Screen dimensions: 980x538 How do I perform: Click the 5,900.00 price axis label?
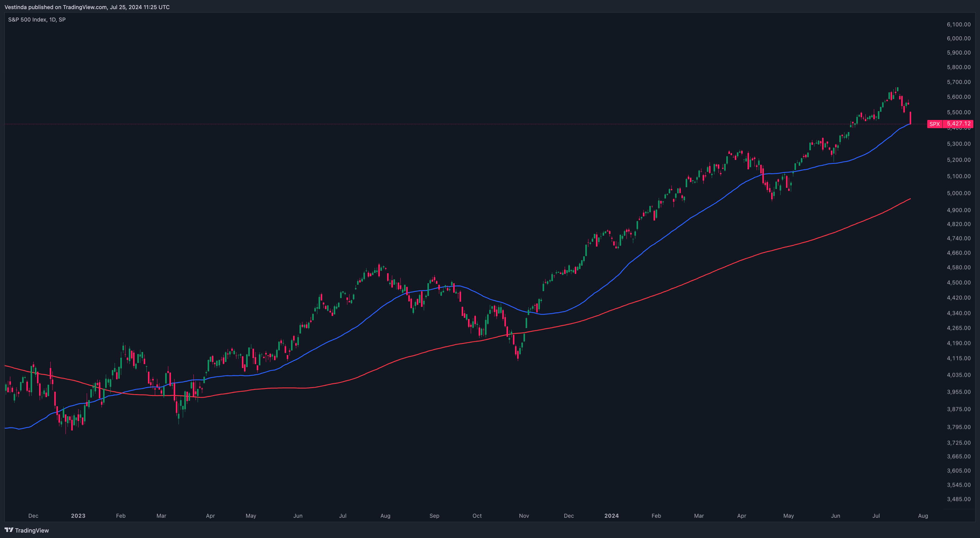pos(958,52)
